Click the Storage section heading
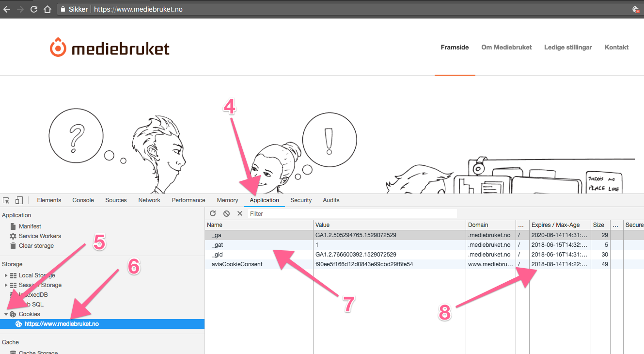This screenshot has height=354, width=644. tap(12, 264)
